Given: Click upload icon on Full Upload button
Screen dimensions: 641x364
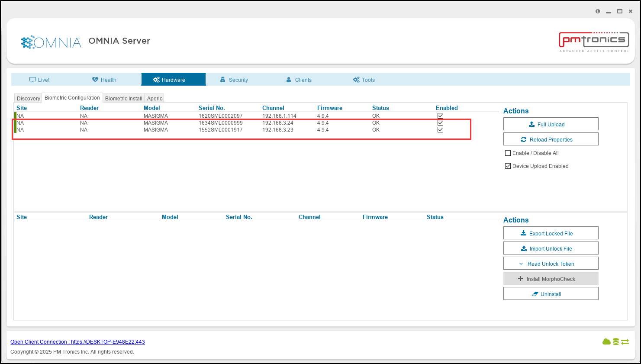Looking at the screenshot, I should pos(531,124).
